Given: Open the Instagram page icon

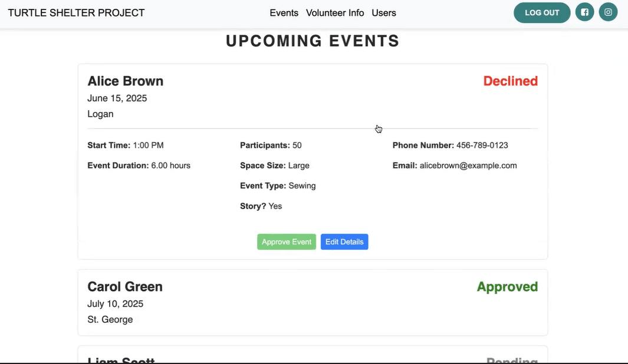Looking at the screenshot, I should 608,12.
